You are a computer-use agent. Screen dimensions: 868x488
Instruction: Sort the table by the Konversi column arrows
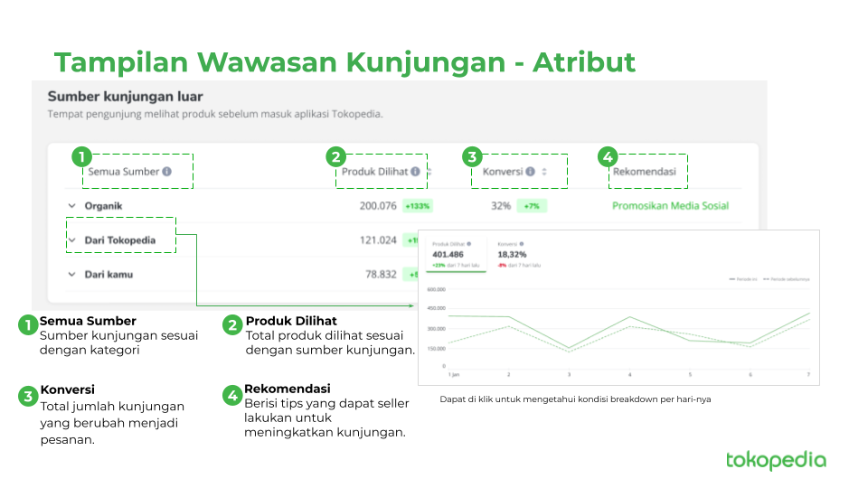[x=544, y=172]
